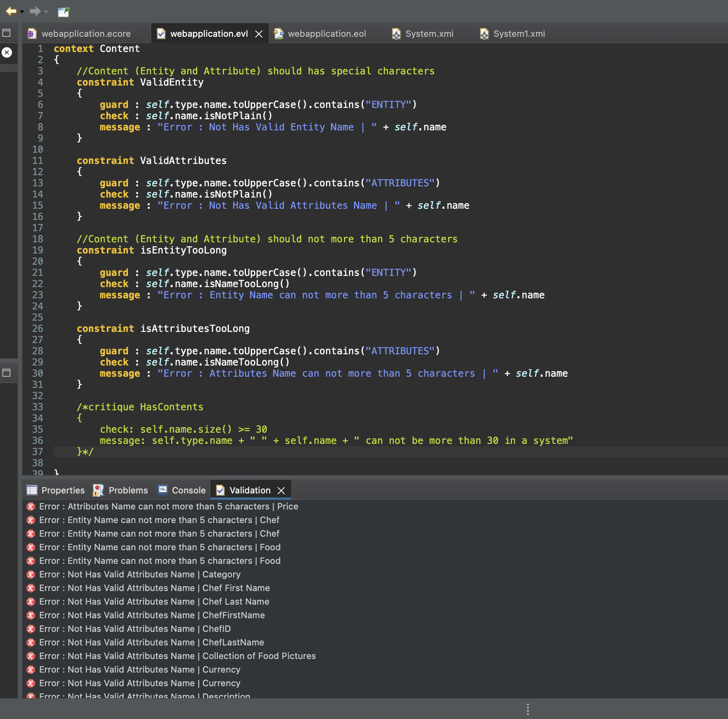This screenshot has width=728, height=719.
Task: Click the model icon on System.xmi tab
Action: 396,34
